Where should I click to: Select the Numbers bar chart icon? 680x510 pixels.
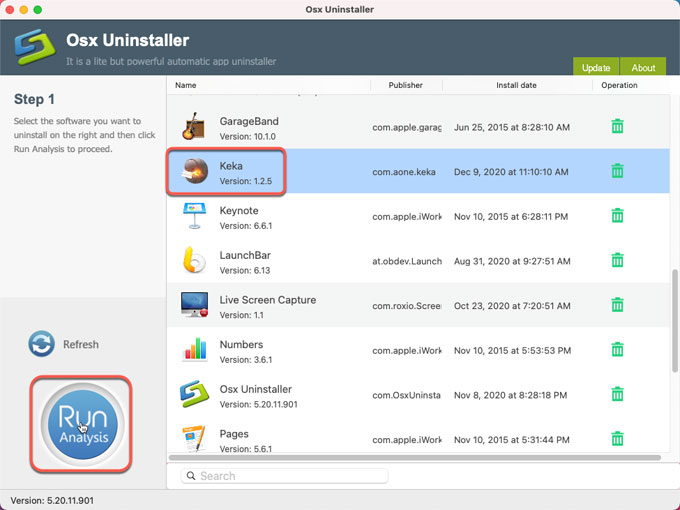(x=194, y=350)
